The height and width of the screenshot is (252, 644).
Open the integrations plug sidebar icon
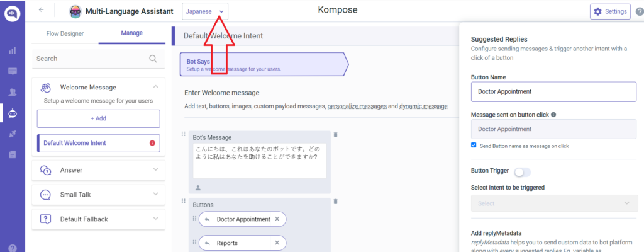click(13, 134)
